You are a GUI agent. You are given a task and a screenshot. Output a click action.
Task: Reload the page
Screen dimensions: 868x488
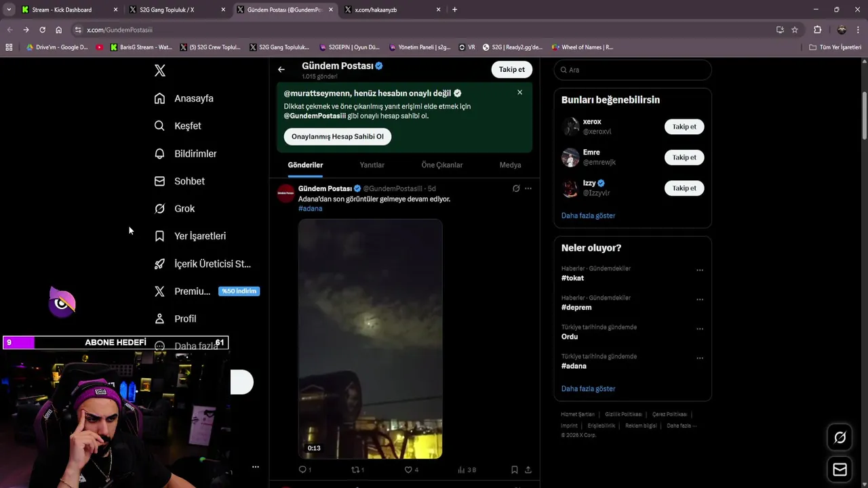(42, 30)
